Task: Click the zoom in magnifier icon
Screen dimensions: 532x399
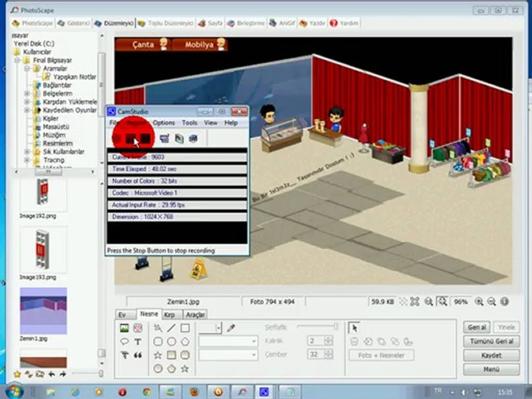Action: click(479, 301)
